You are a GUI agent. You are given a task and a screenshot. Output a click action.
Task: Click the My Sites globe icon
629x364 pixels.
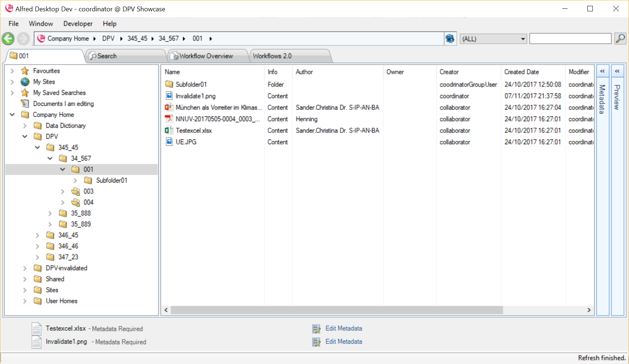click(x=25, y=82)
